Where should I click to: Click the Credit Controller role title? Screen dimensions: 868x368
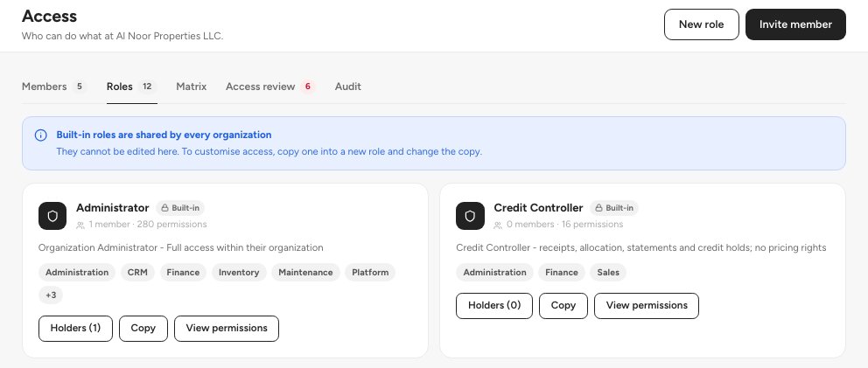coord(538,208)
